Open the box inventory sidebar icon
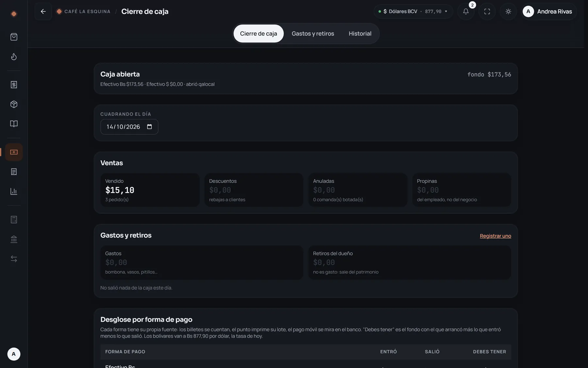The width and height of the screenshot is (588, 368). [x=14, y=104]
